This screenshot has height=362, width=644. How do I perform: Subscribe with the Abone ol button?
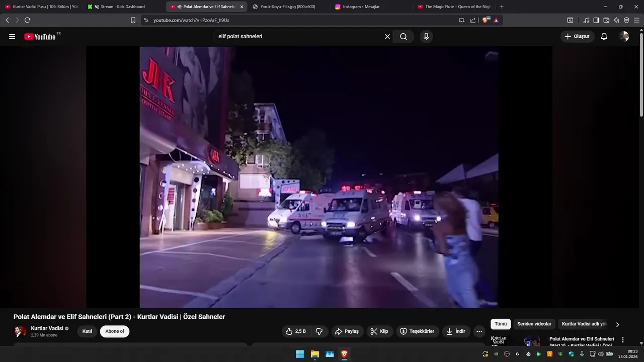pos(115,331)
